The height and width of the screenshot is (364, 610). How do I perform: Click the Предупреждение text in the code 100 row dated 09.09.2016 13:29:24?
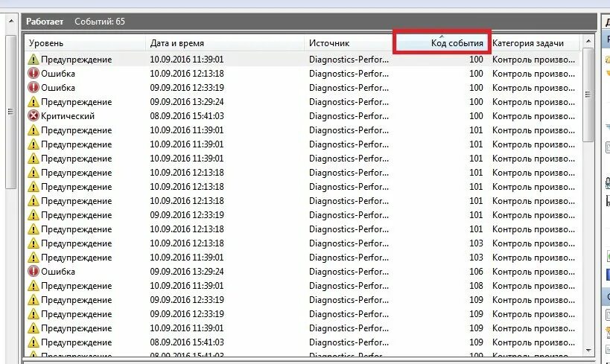point(76,102)
